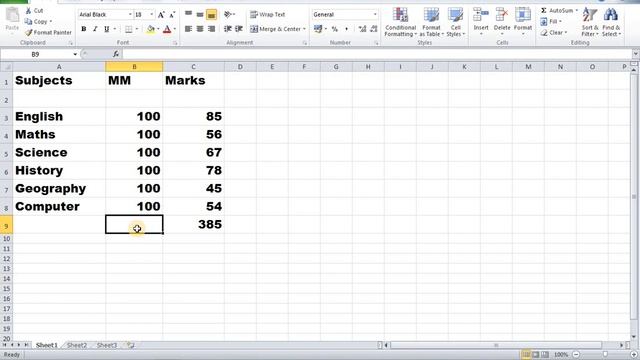Open Fill menu in Editing group
The height and width of the screenshot is (360, 640).
pos(551,22)
